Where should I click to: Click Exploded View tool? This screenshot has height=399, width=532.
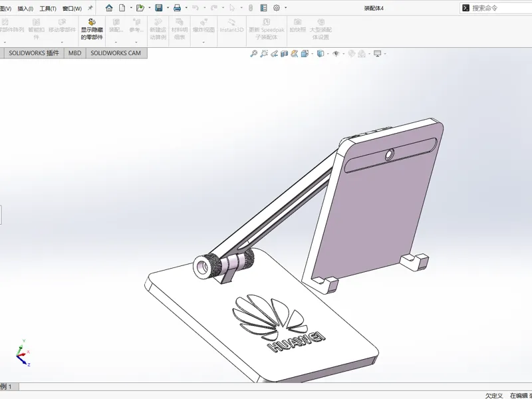[x=203, y=26]
